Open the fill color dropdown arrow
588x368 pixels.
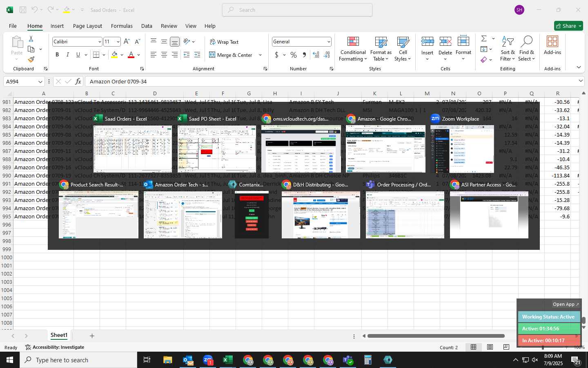(122, 55)
